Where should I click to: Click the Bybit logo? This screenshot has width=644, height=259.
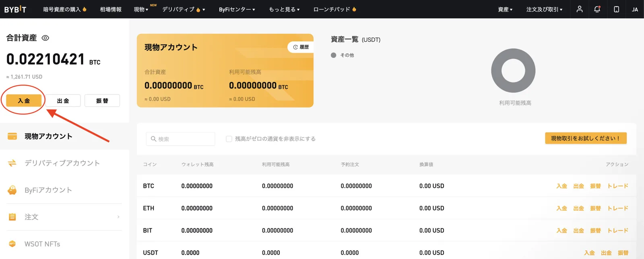coord(15,9)
